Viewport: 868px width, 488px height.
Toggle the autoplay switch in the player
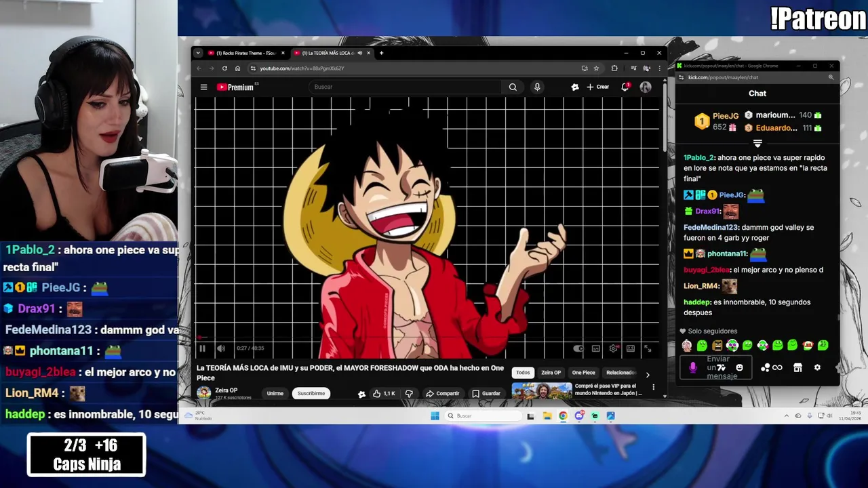point(578,348)
